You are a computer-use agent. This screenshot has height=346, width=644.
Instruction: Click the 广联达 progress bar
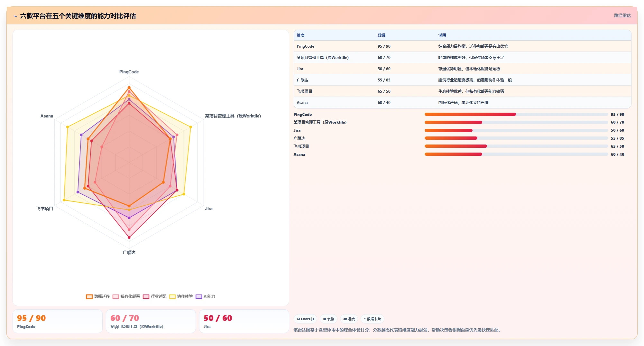click(x=516, y=138)
